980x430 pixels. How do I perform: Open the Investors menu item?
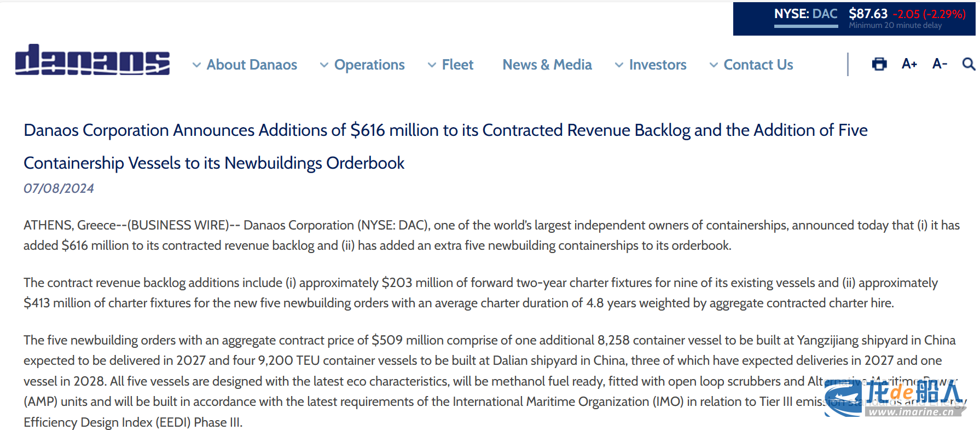657,65
